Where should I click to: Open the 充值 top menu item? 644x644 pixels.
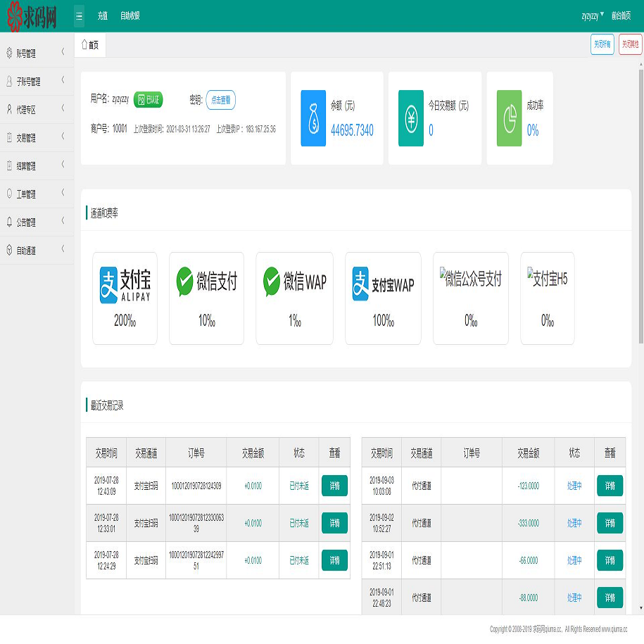pos(103,15)
